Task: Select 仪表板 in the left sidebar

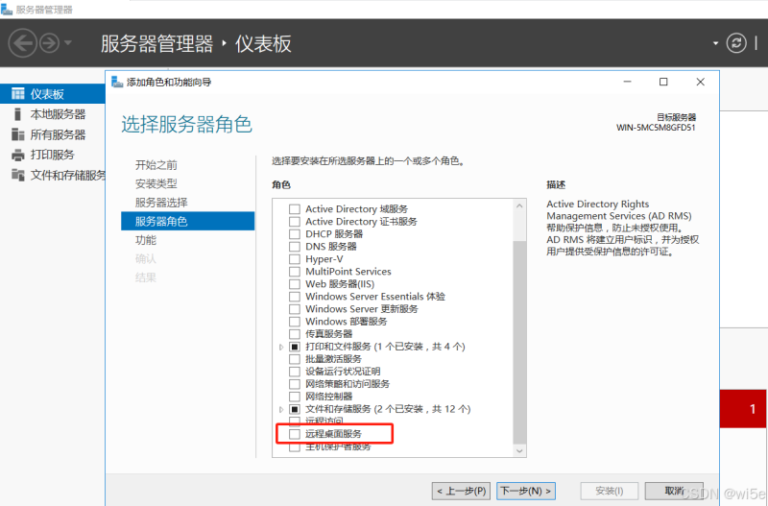Action: click(52, 94)
